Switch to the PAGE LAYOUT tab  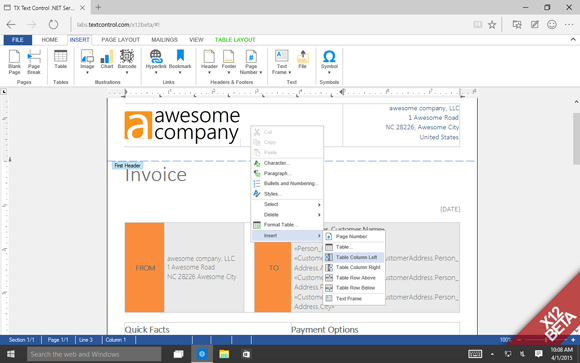click(121, 40)
